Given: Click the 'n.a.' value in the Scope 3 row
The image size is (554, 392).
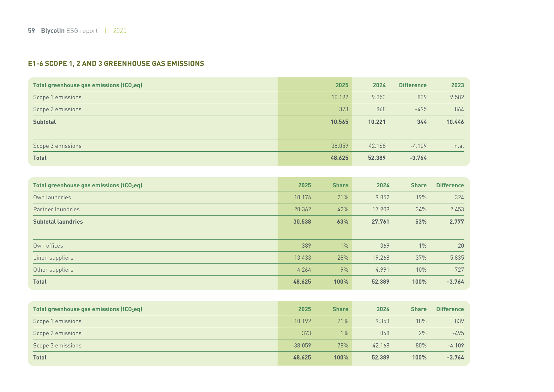Looking at the screenshot, I should 459,146.
